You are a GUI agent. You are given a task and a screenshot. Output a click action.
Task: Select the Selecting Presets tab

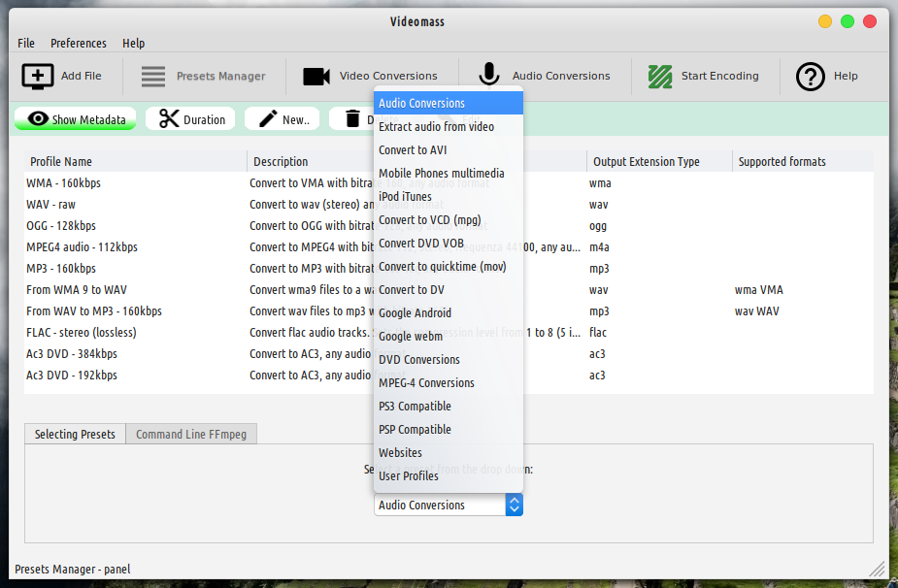pos(75,434)
